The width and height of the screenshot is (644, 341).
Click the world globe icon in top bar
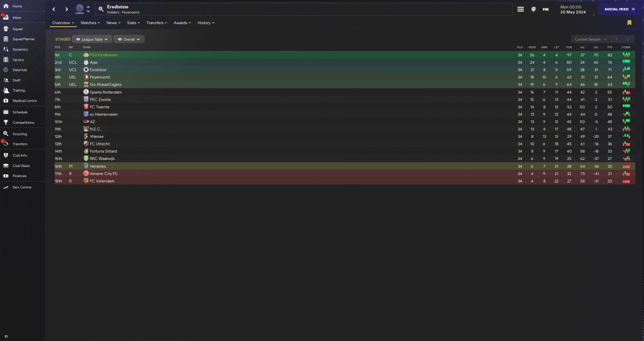pos(534,9)
